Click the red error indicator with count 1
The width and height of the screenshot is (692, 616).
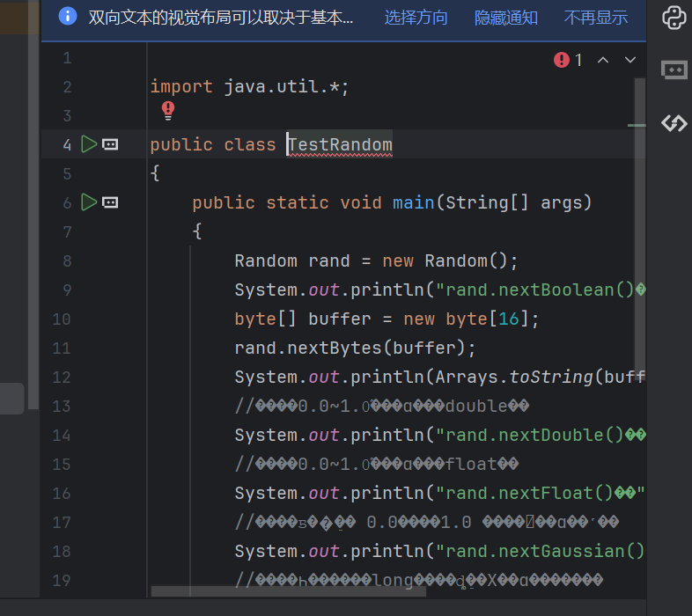(x=568, y=60)
